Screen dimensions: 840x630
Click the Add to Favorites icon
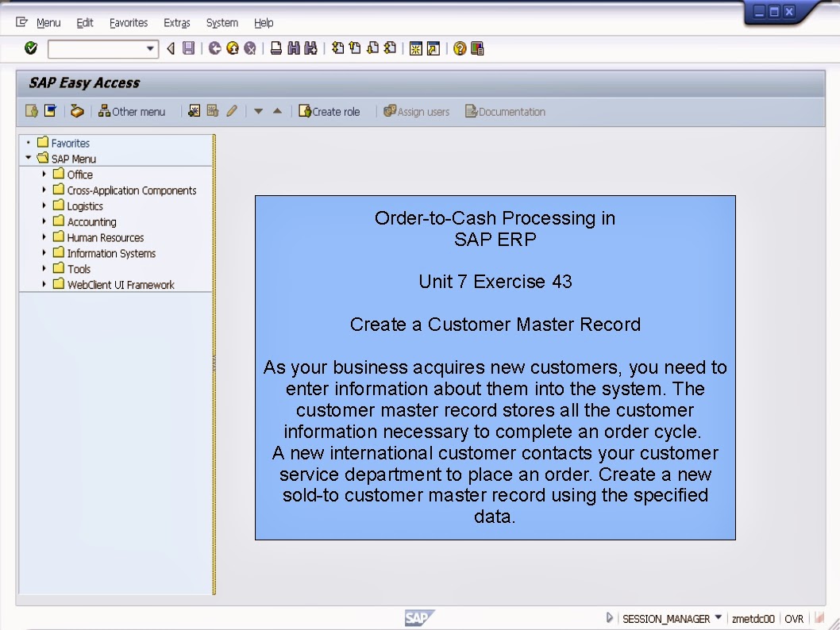[x=195, y=111]
